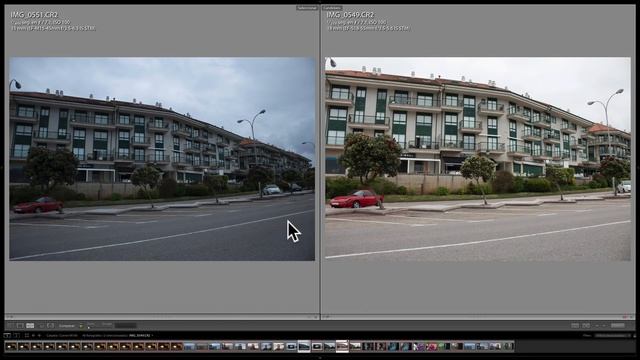Click the second window display icon

(17, 336)
